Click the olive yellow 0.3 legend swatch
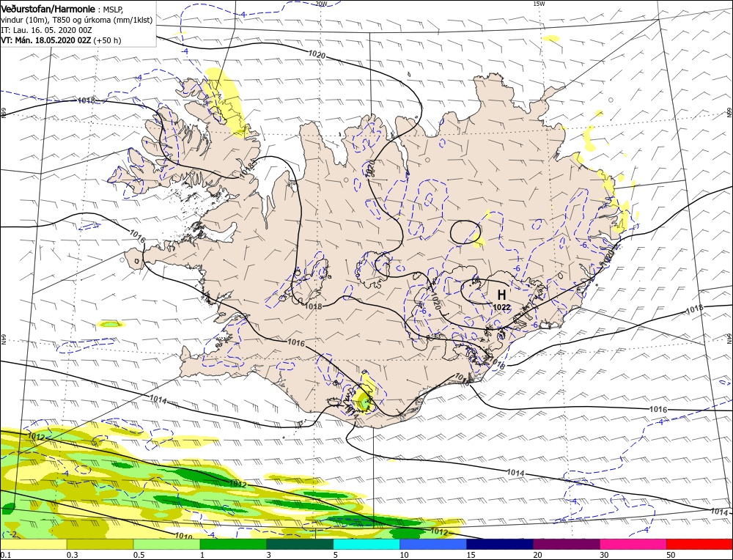Viewport: 733px width, 560px height. coord(100,544)
